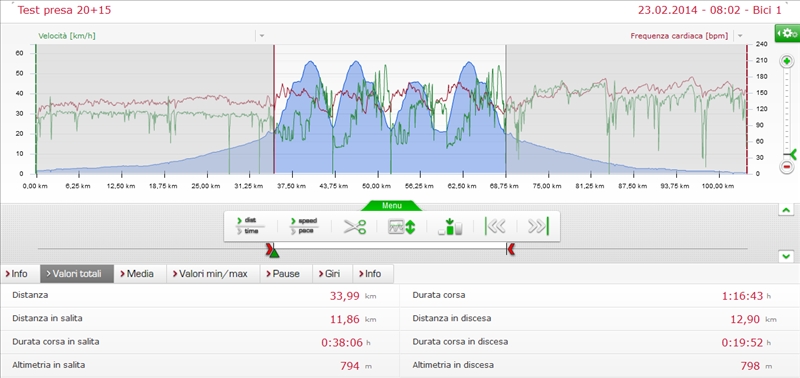800x378 pixels.
Task: Click the scissors cut selection icon
Action: 355,226
